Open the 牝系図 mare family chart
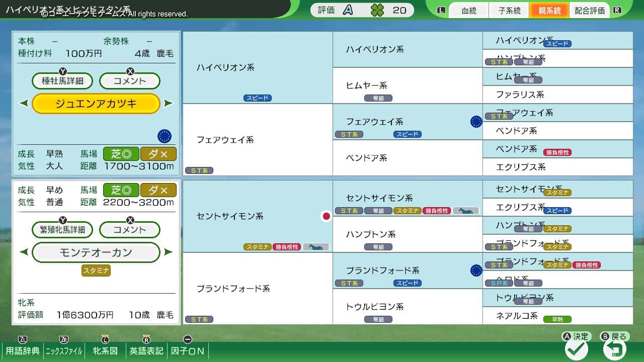644x362 pixels. point(106,351)
